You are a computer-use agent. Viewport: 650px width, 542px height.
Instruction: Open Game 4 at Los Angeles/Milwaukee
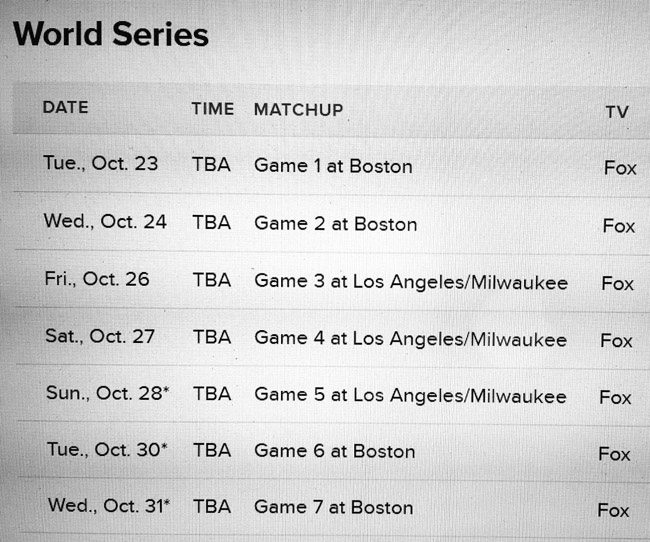[x=410, y=339]
